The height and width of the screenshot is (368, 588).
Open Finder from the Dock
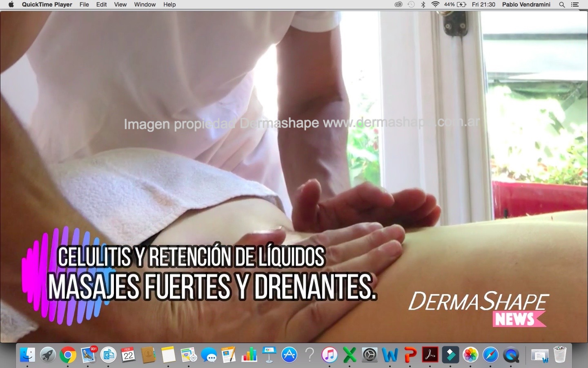point(28,355)
